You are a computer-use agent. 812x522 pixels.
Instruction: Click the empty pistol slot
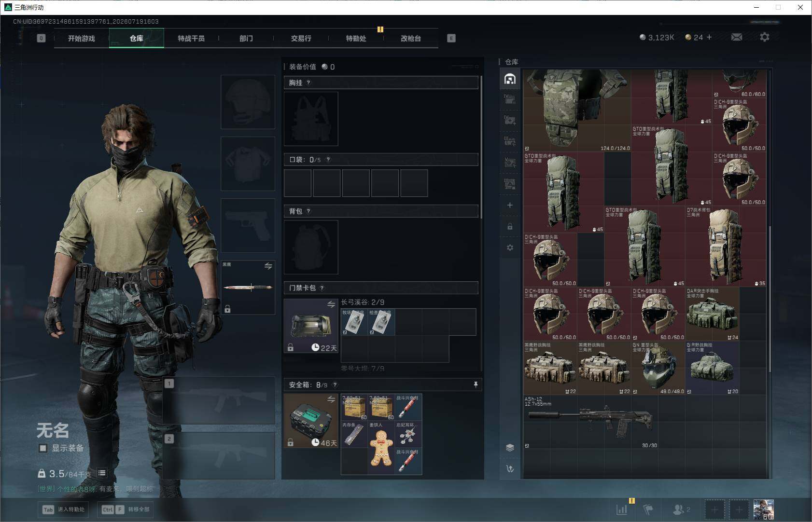[x=248, y=225]
